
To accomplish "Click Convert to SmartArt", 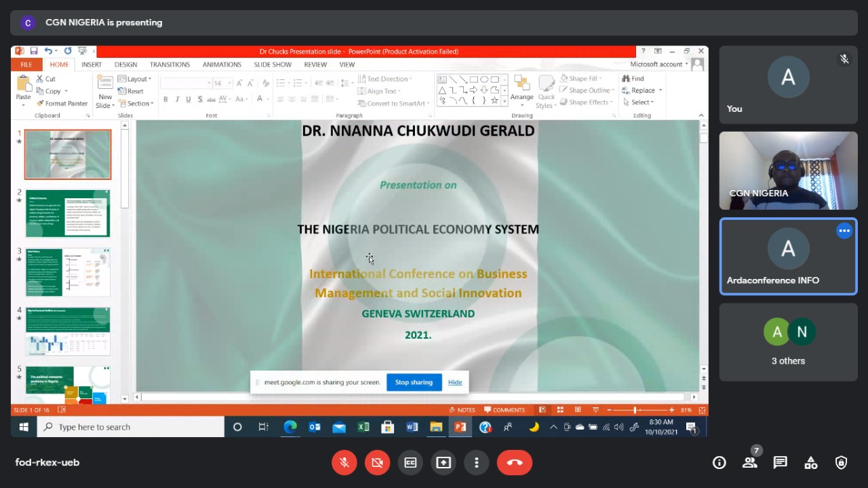I will tap(394, 103).
